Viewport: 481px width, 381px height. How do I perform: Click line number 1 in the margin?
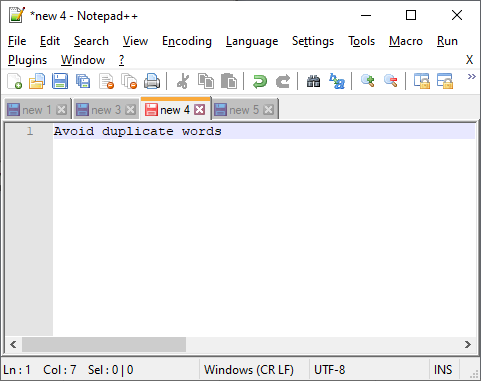click(30, 131)
